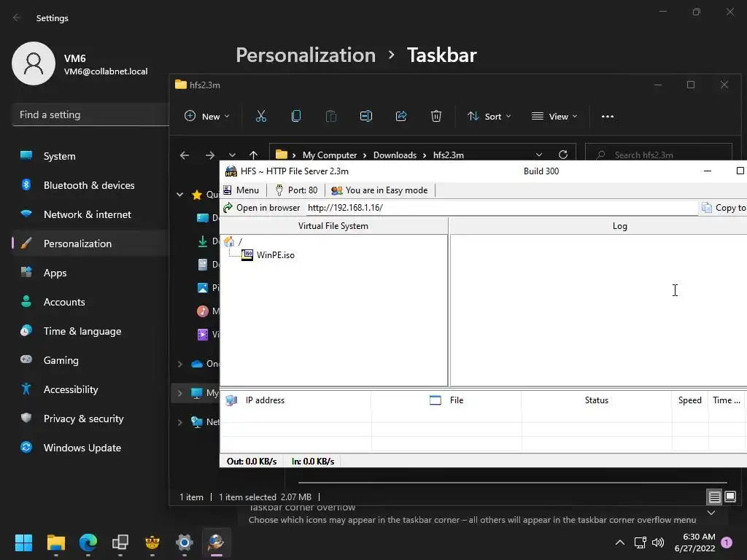The height and width of the screenshot is (560, 747).
Task: Click the Cut scissors icon in Explorer
Action: 261,116
